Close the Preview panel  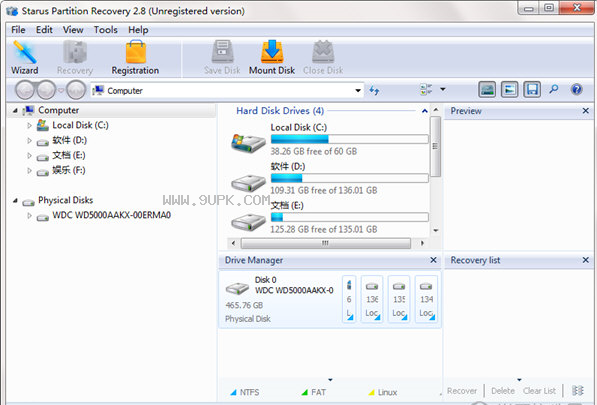click(586, 111)
